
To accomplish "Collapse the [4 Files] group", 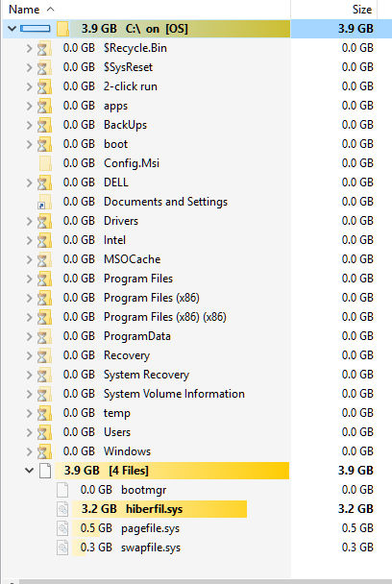I will (x=29, y=471).
